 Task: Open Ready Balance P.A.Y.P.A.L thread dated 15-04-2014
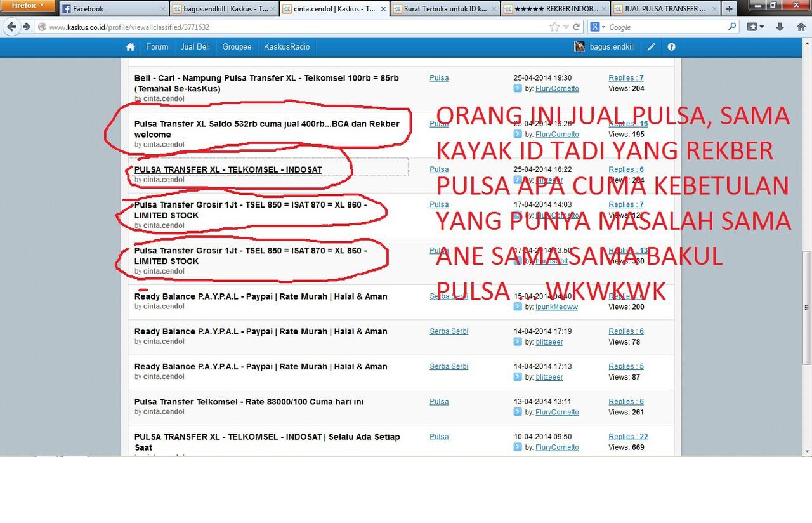pos(261,296)
